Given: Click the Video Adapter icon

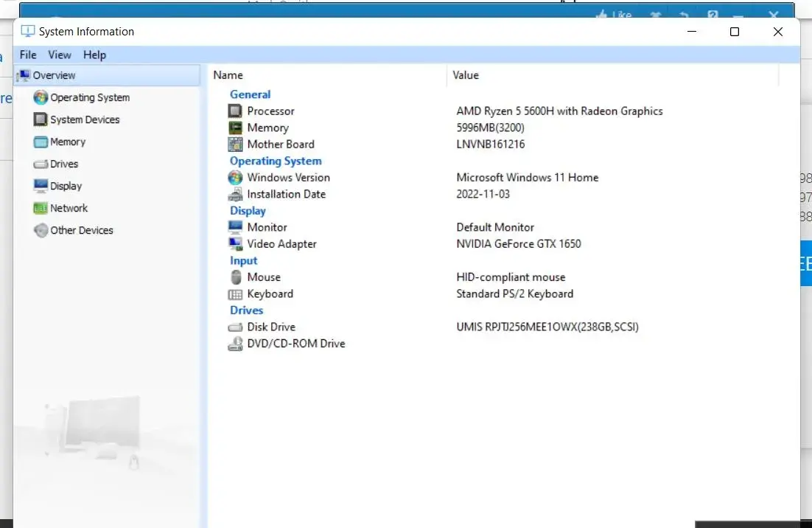Looking at the screenshot, I should point(235,244).
